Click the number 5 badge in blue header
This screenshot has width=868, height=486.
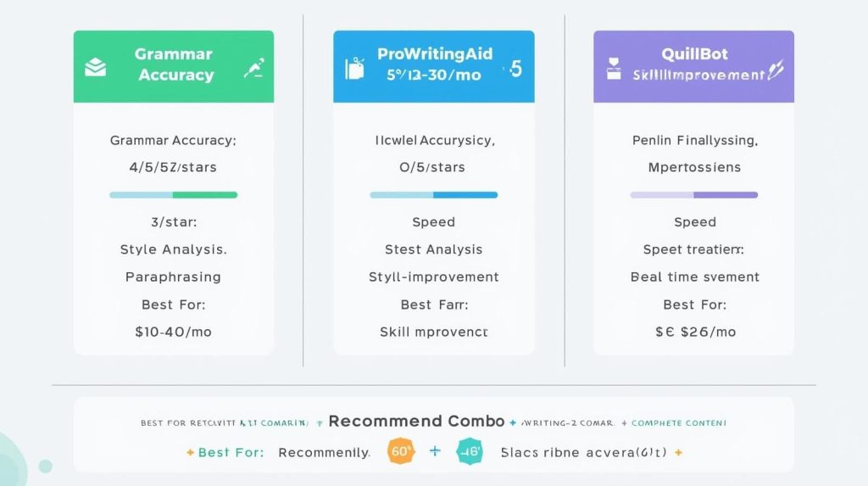(515, 68)
